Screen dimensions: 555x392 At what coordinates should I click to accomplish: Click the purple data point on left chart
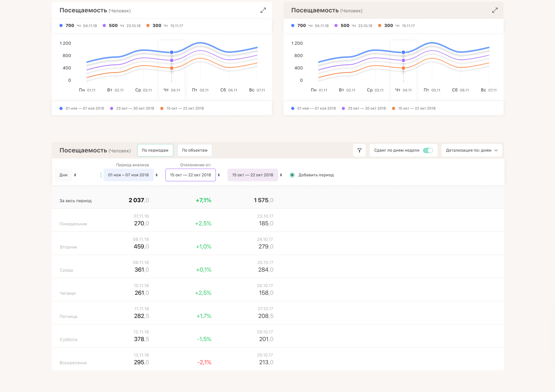171,60
